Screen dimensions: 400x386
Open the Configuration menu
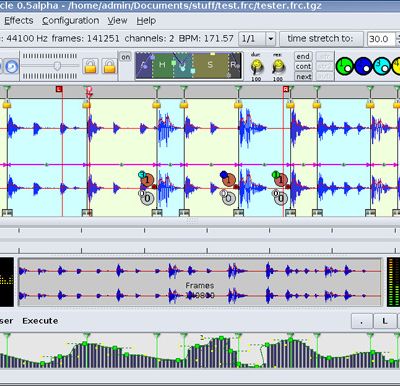coord(70,21)
